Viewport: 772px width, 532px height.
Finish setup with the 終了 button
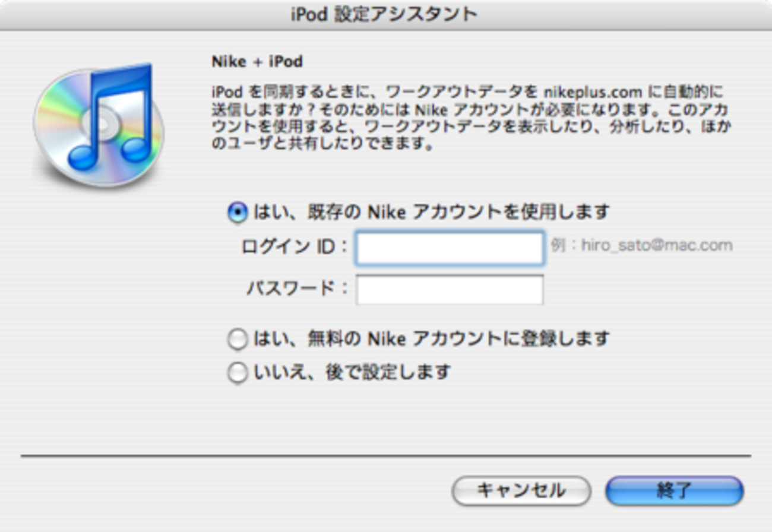click(x=675, y=491)
